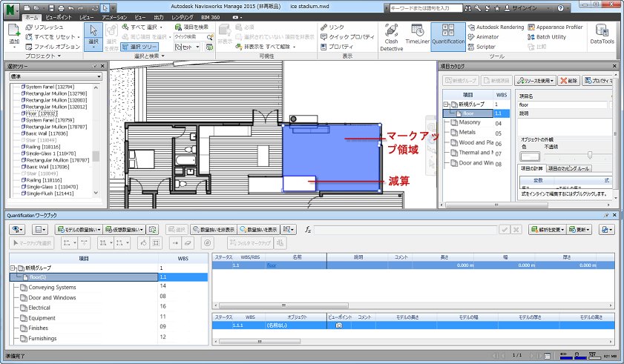Collapse 新規グループ in the workbook tree
624x364 pixels.
pyautogui.click(x=13, y=268)
